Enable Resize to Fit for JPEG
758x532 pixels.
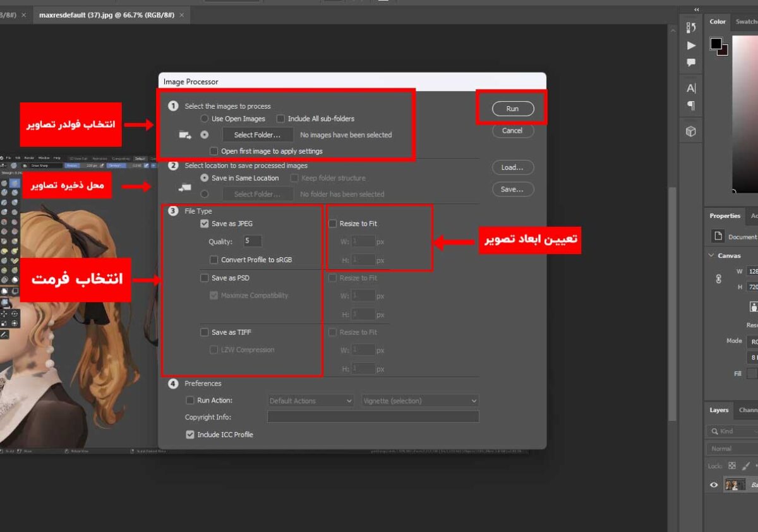(x=332, y=223)
